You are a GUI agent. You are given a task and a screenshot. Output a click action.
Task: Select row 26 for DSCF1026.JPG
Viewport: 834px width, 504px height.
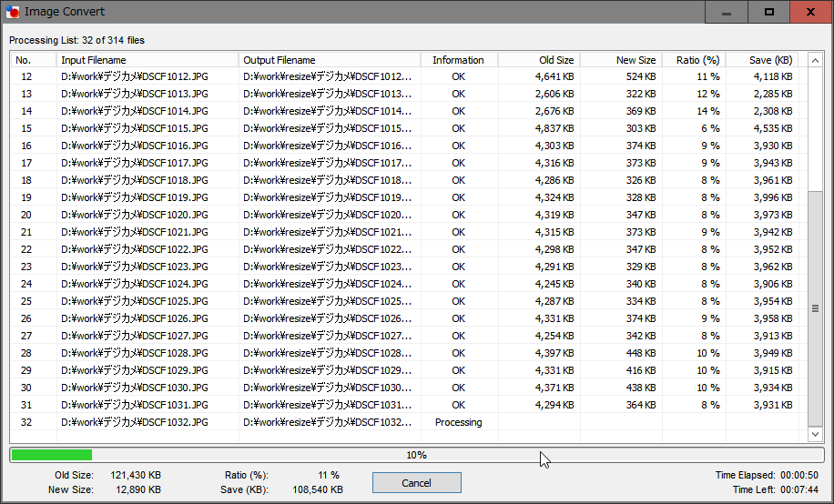click(134, 318)
